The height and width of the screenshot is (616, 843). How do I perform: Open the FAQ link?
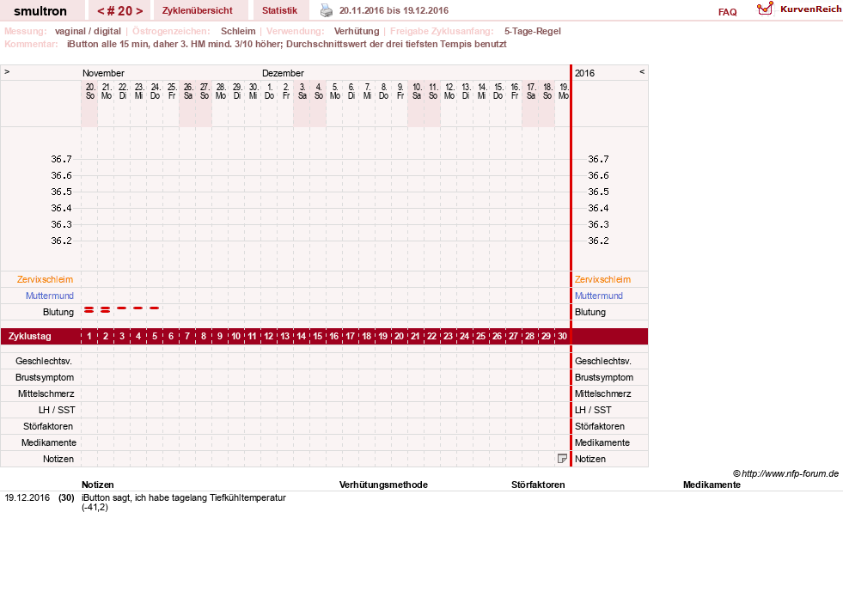tap(727, 12)
